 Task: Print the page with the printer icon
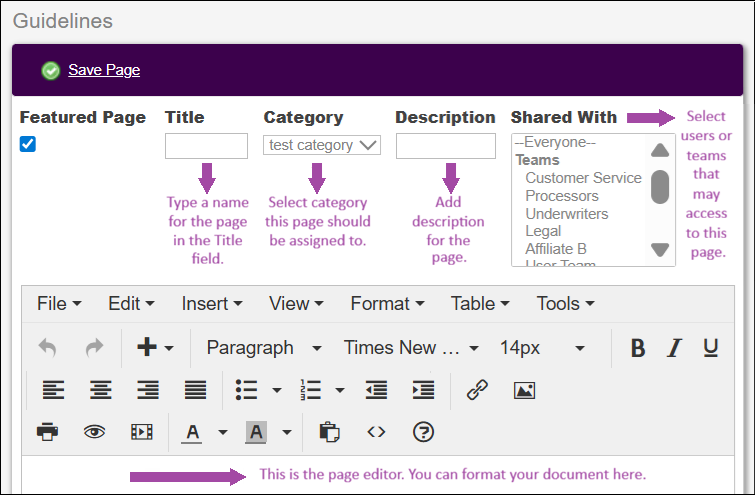(48, 431)
